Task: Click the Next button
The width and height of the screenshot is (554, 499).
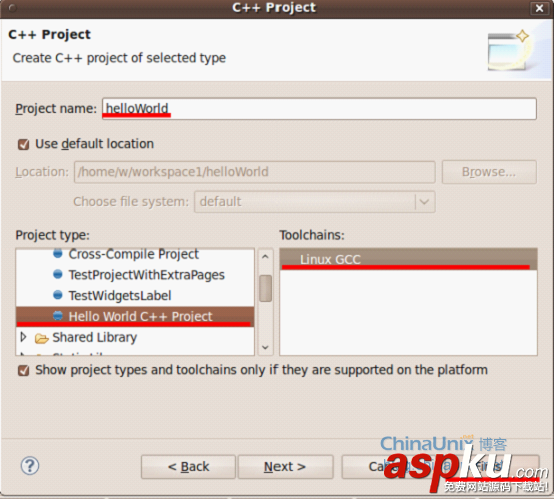Action: coord(285,467)
